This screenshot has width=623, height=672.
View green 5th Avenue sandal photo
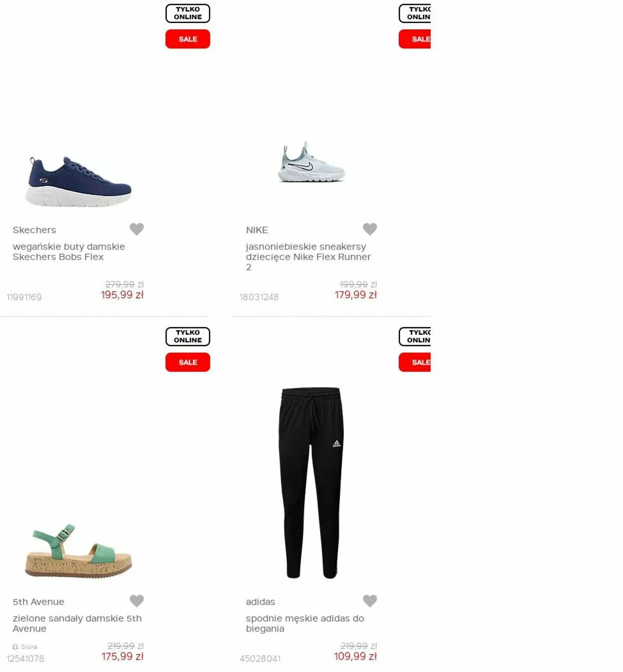click(78, 551)
